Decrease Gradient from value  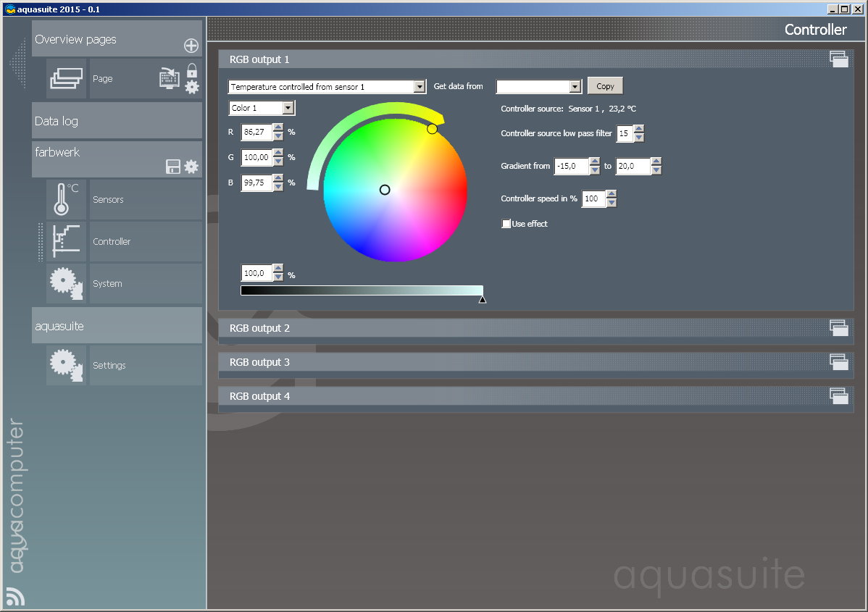[x=595, y=170]
